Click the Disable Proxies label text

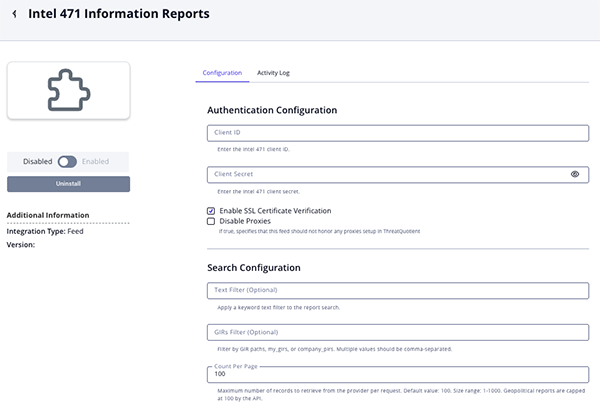(245, 221)
